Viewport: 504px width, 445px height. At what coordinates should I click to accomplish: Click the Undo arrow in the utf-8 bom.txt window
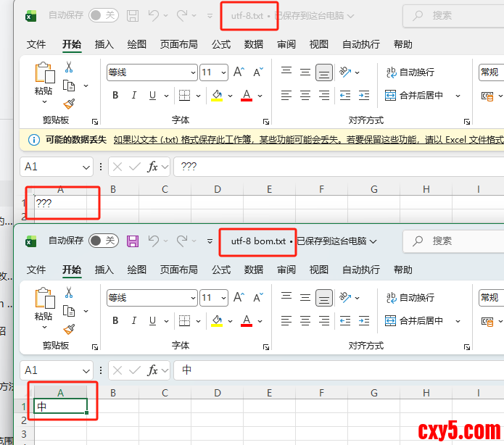[154, 241]
